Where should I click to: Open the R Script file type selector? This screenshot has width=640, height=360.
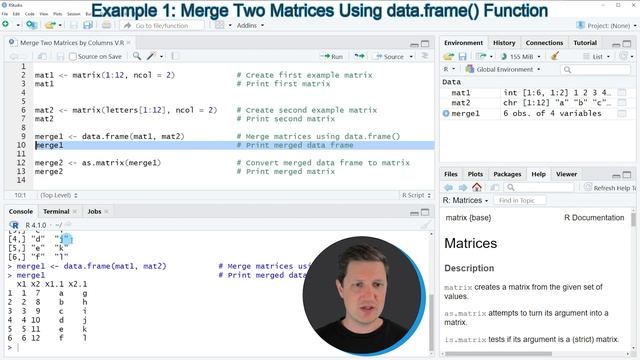click(x=416, y=195)
